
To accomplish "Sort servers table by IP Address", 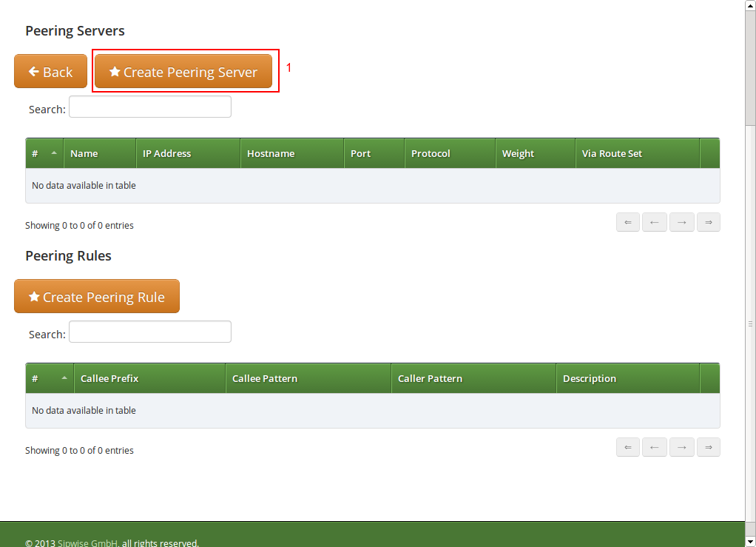I will click(x=188, y=153).
